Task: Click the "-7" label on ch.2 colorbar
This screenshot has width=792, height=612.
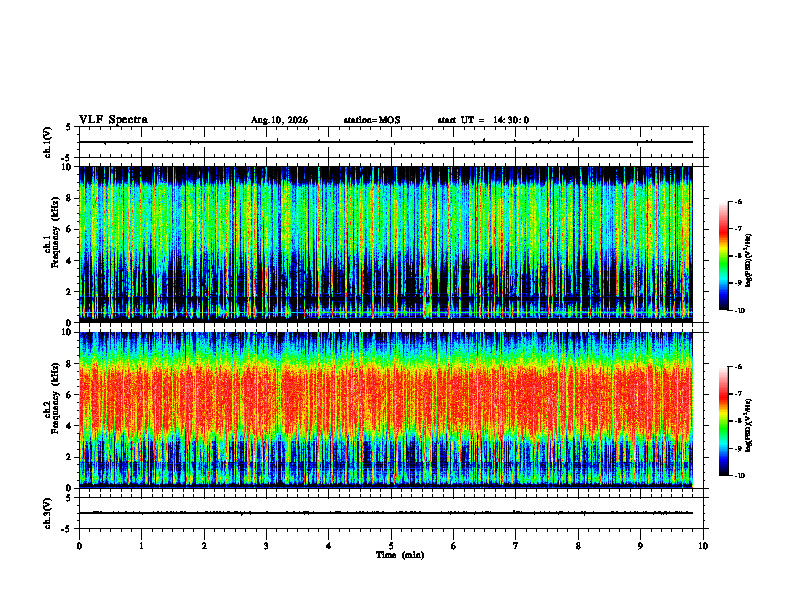Action: coord(738,393)
